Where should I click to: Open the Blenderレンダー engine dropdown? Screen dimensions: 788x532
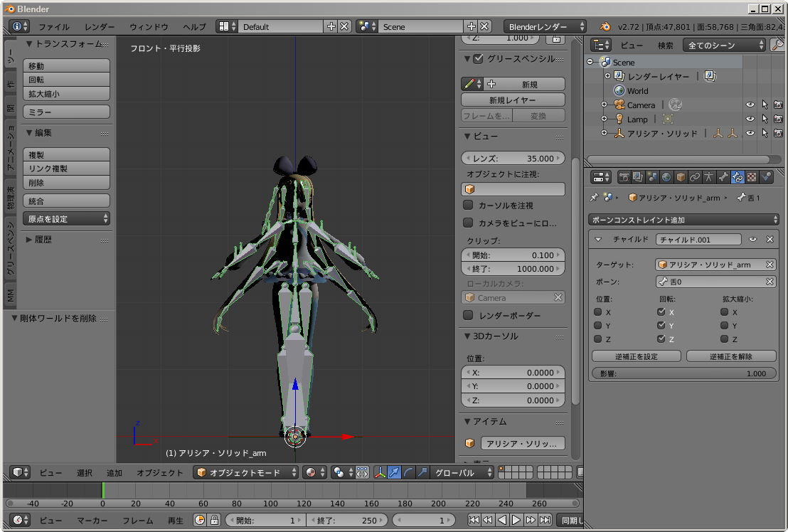tap(545, 26)
